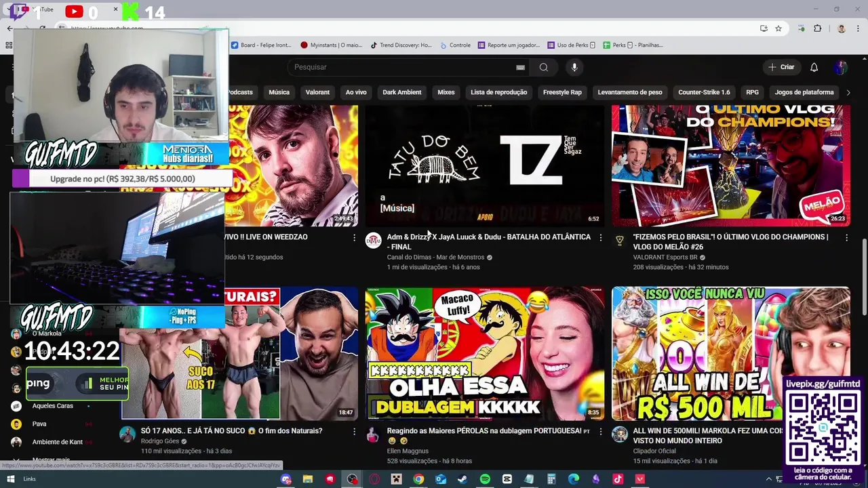Click the Criar button

[x=781, y=67]
